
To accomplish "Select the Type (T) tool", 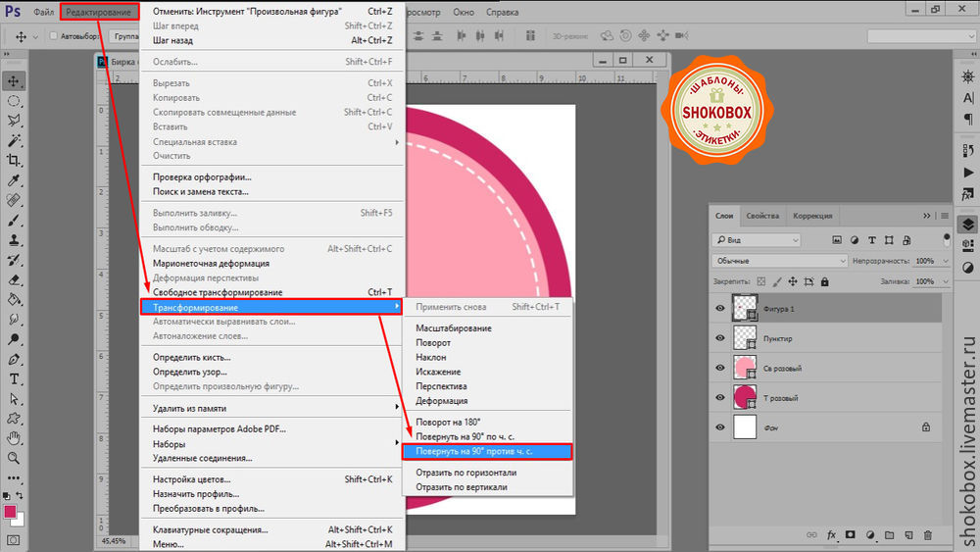I will [x=15, y=379].
